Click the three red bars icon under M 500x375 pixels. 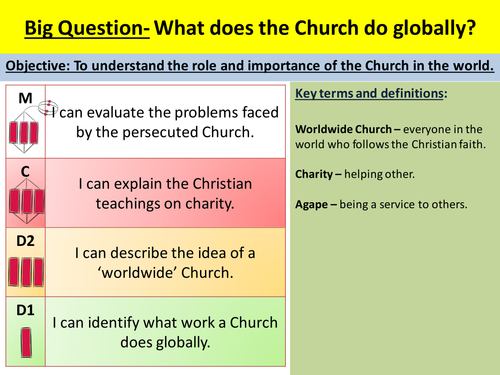point(24,133)
